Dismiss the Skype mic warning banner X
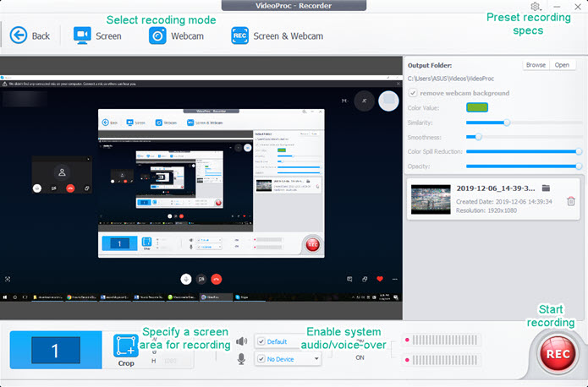This screenshot has height=387, width=588. click(x=398, y=84)
